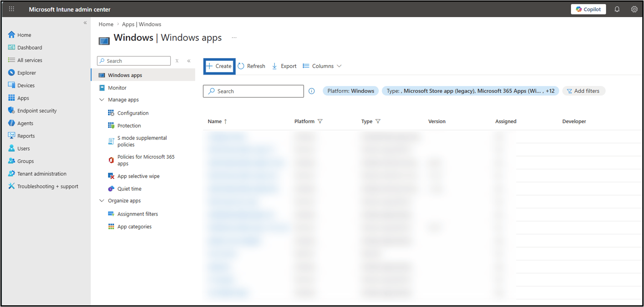Click the expand/collapse arrows beside blade search
The height and width of the screenshot is (307, 644).
pos(177,61)
